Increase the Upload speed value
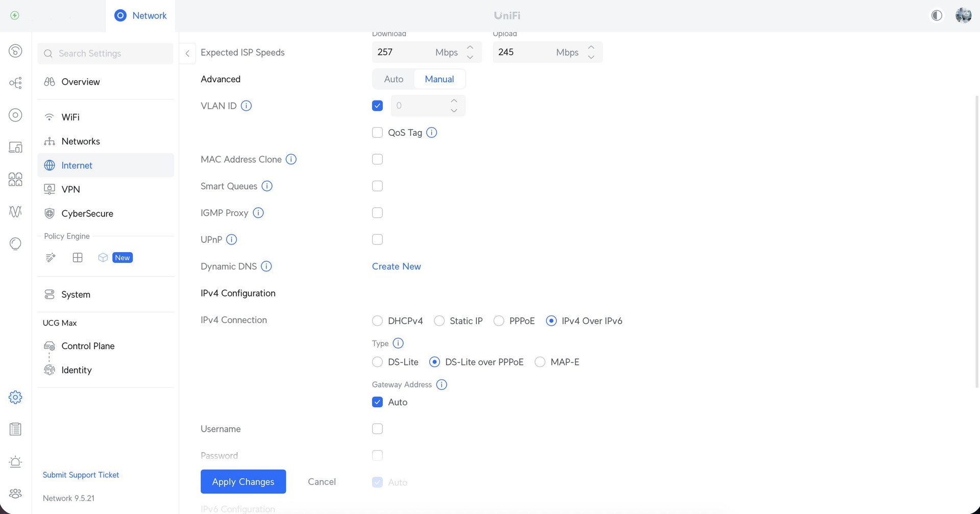 (591, 47)
